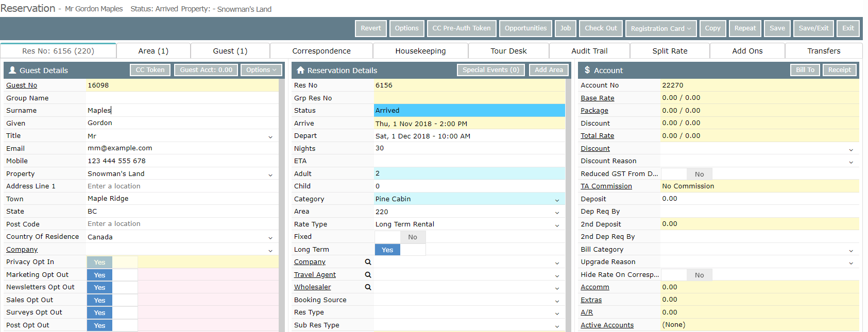The image size is (868, 332).
Task: Click the Revert button
Action: click(x=371, y=28)
